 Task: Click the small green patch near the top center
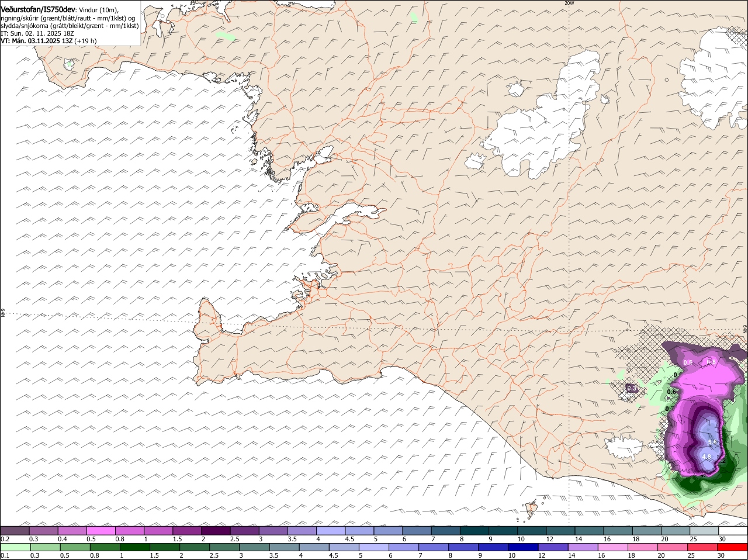point(414,17)
